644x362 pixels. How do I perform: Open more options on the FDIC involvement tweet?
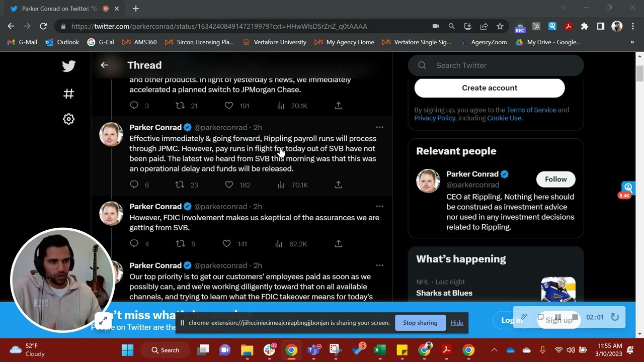(379, 206)
